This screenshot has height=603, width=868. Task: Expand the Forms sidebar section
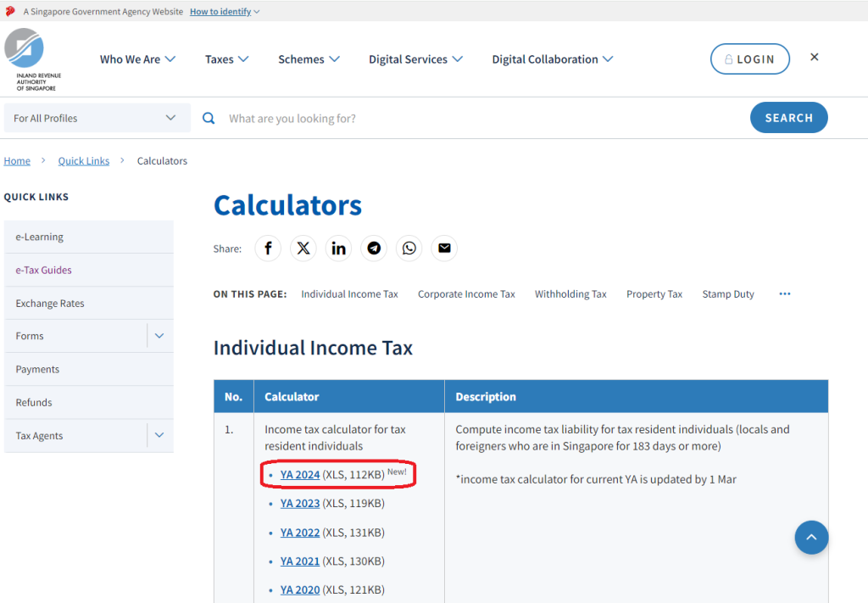pos(159,336)
